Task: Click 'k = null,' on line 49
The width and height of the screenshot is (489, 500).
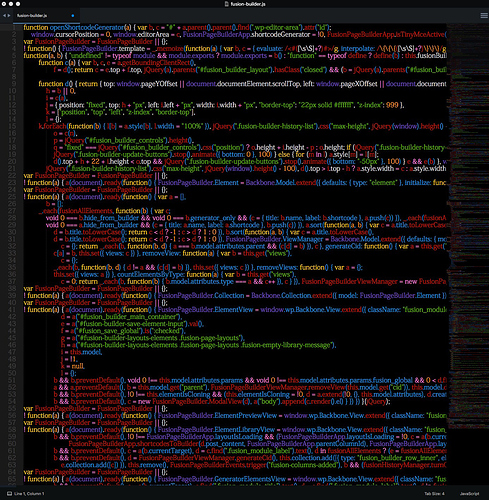Action: pyautogui.click(x=73, y=366)
